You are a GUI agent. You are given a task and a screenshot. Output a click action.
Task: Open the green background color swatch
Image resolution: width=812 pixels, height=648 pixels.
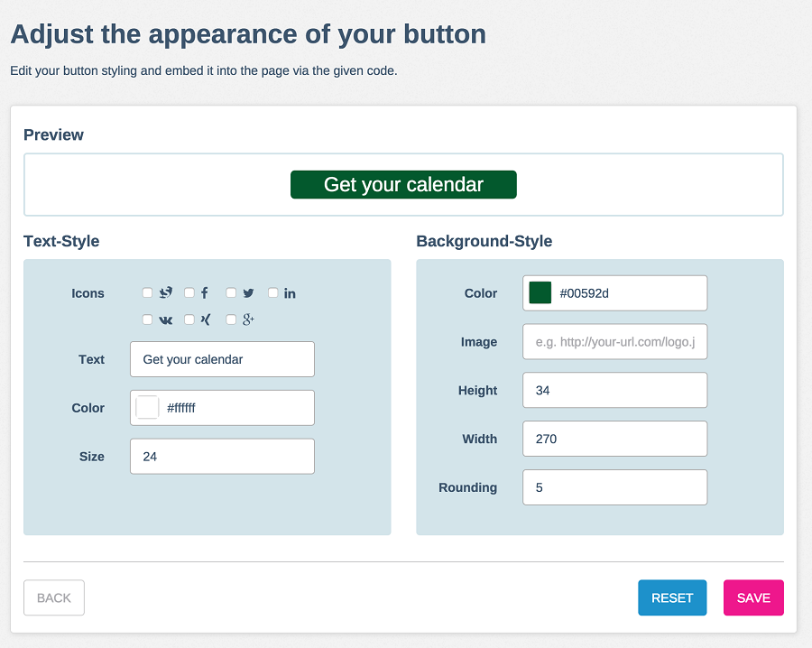point(540,292)
